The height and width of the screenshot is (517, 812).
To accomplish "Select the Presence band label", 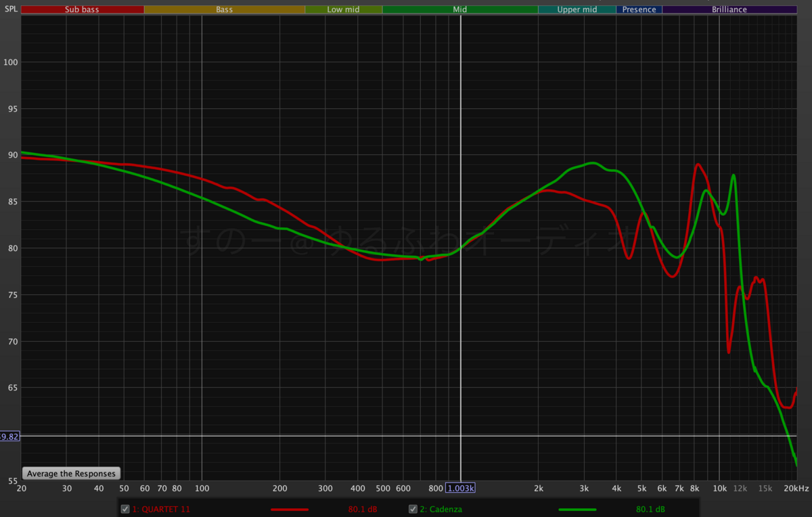I will pos(639,9).
